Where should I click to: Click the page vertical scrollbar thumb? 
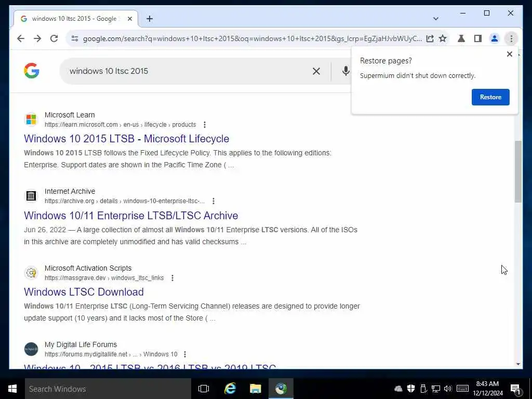[518, 171]
